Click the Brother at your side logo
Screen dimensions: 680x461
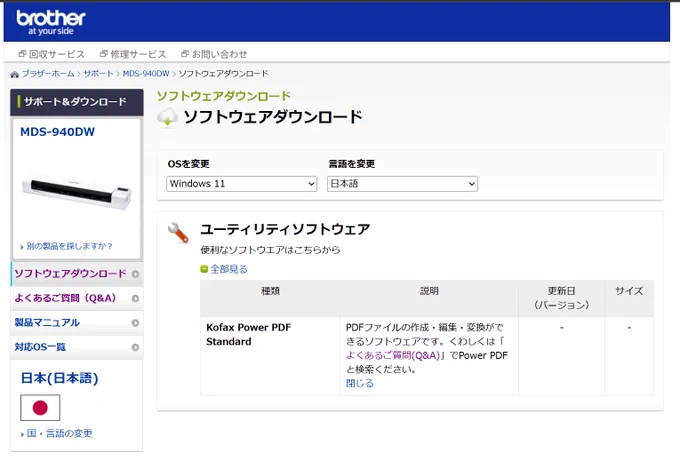point(51,23)
